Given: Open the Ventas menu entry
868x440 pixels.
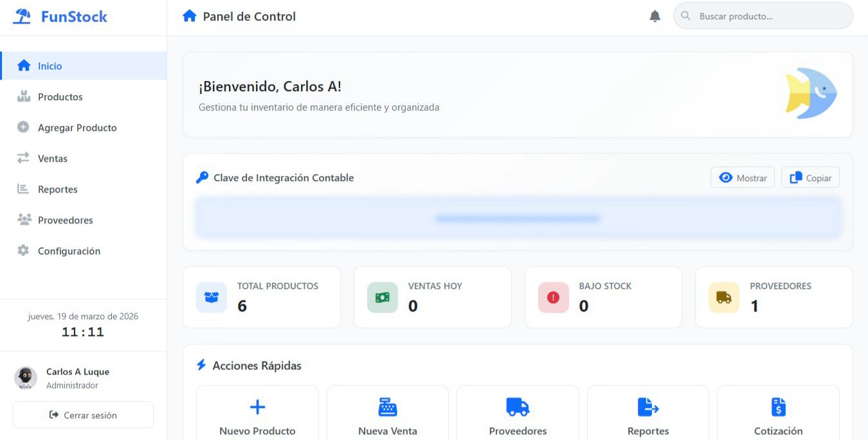Looking at the screenshot, I should click(52, 158).
